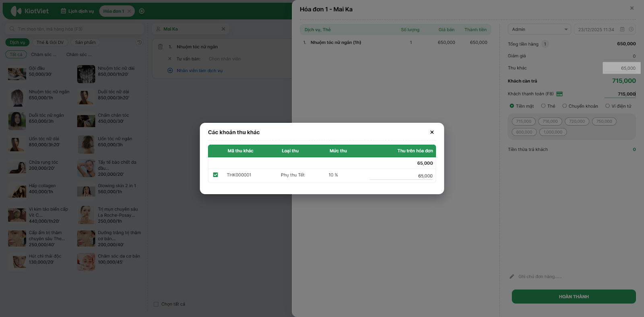Screen dimensions: 644x317
Task: Select the Sản phẩm tab
Action: pos(85,42)
